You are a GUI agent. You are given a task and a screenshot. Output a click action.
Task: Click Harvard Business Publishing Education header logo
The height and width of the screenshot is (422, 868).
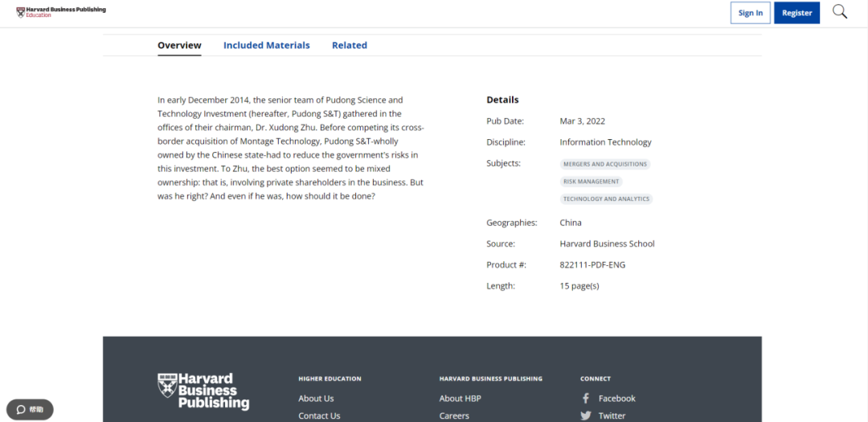(61, 12)
